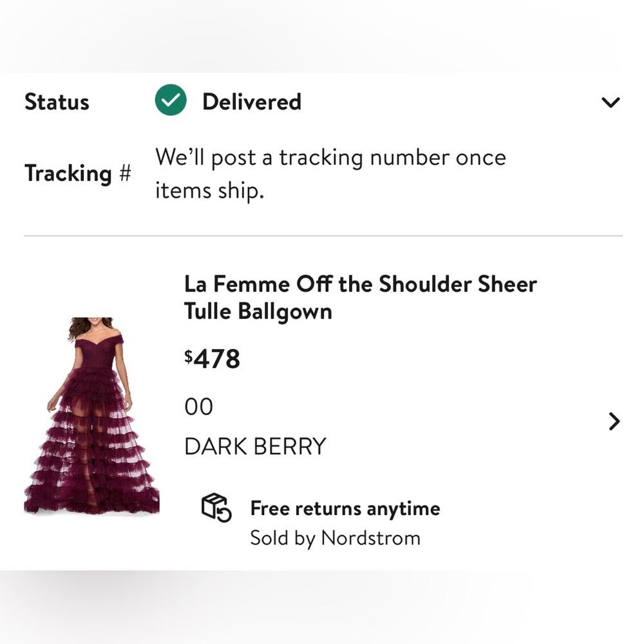Select the Tracking # row
Viewport: 644px width, 644px height.
[x=77, y=173]
